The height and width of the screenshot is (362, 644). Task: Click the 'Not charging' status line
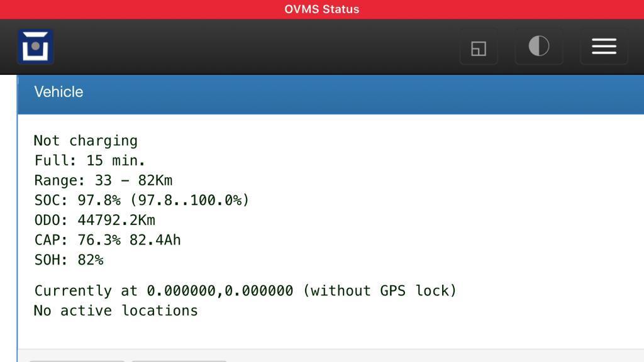tap(86, 141)
